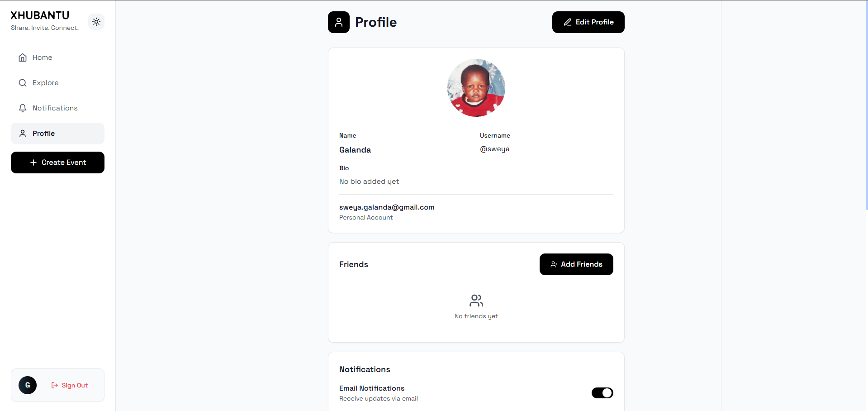
Task: Click the Create Event button
Action: pyautogui.click(x=57, y=162)
